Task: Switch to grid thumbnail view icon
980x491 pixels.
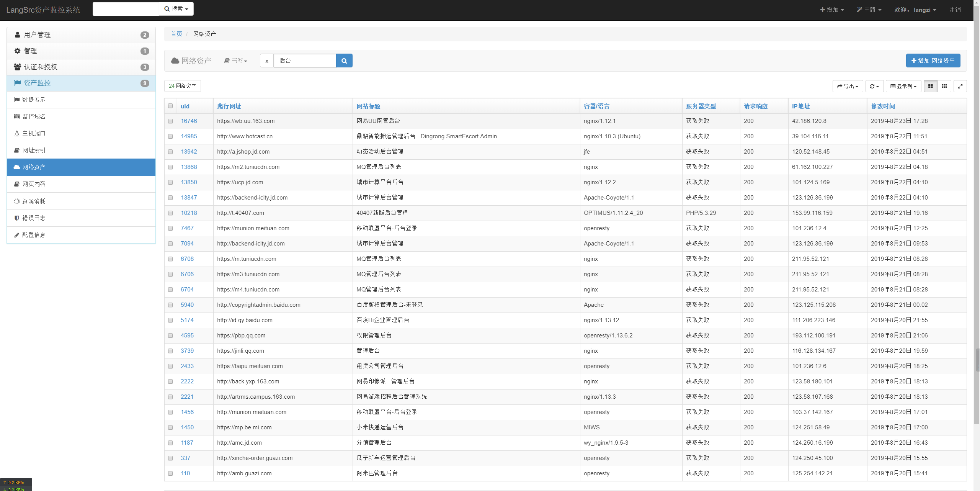Action: 944,86
